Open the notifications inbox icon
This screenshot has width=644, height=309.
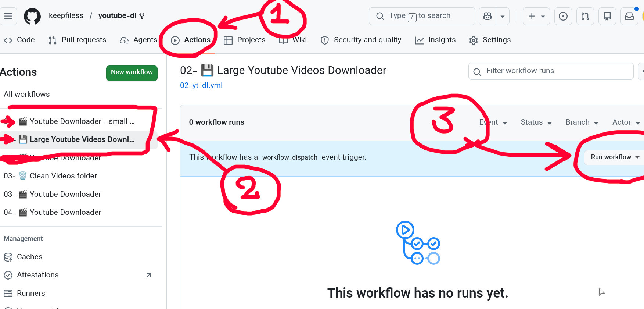click(629, 16)
